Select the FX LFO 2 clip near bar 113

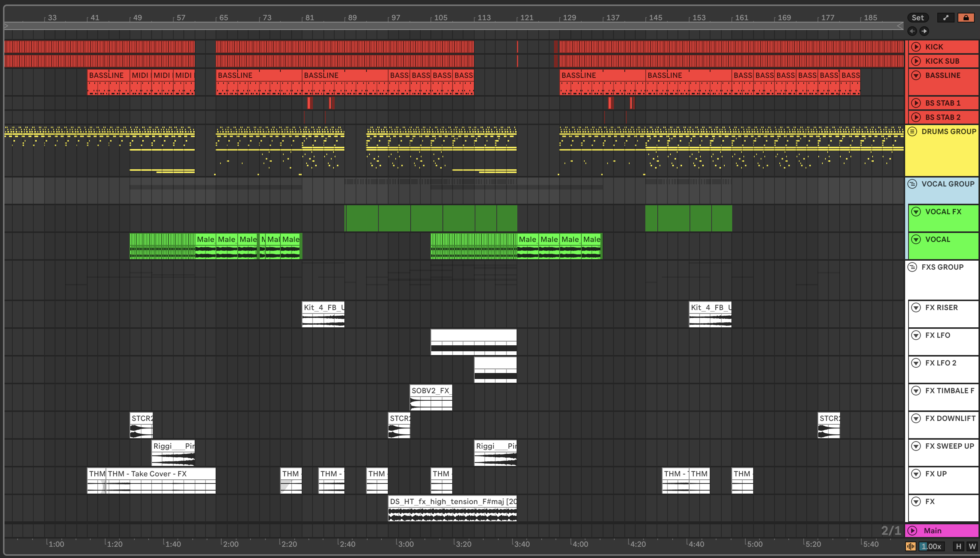(495, 370)
